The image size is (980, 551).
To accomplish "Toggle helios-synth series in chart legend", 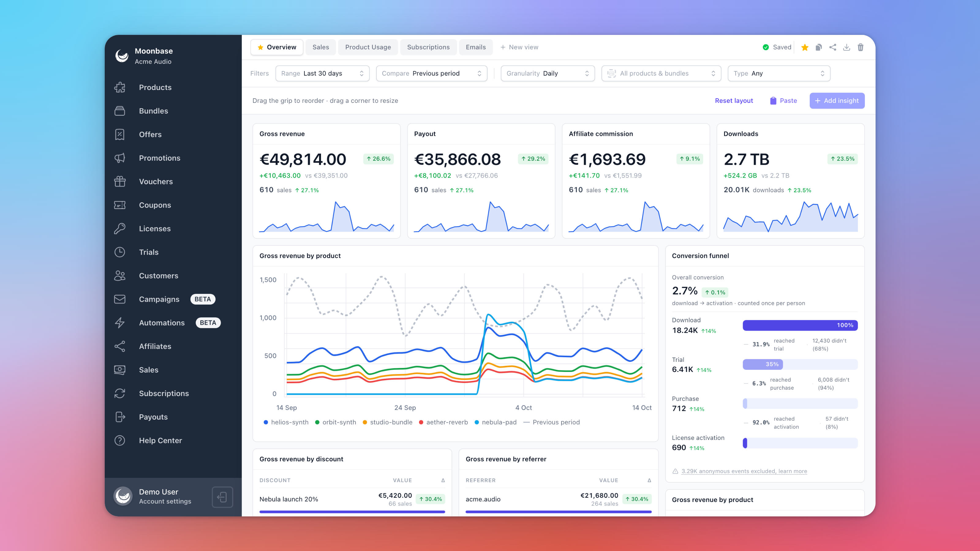I will click(286, 422).
